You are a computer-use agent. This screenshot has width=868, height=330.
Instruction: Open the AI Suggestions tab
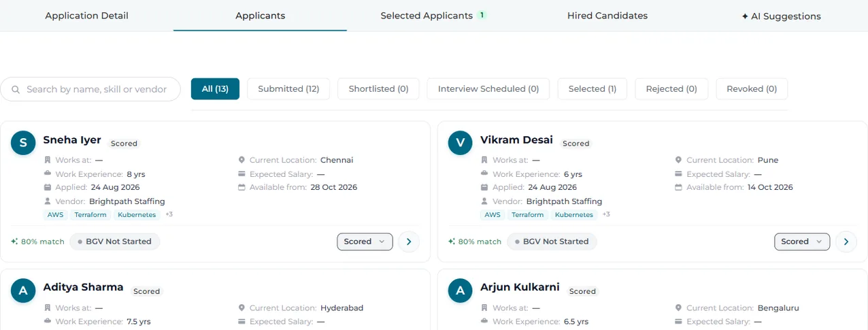tap(781, 16)
